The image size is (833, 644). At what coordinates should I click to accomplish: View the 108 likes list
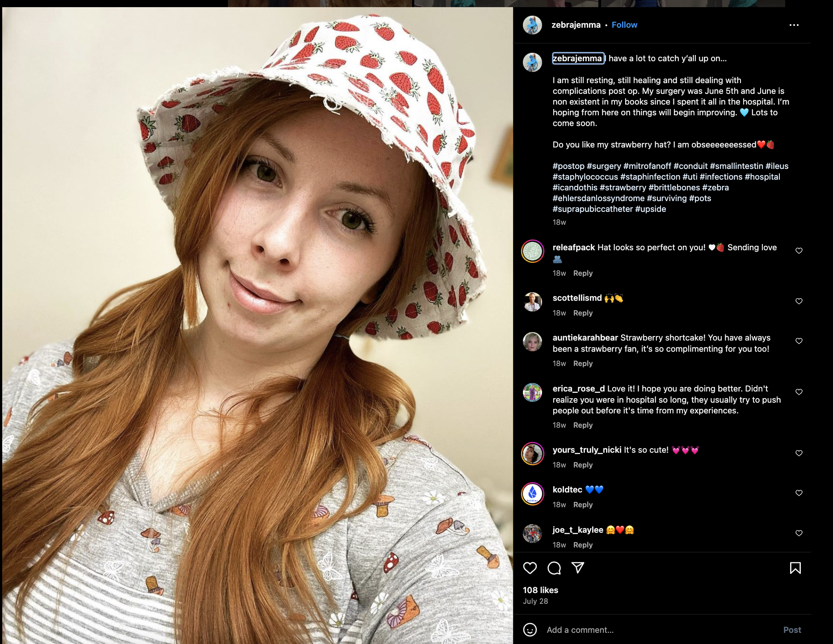(541, 590)
